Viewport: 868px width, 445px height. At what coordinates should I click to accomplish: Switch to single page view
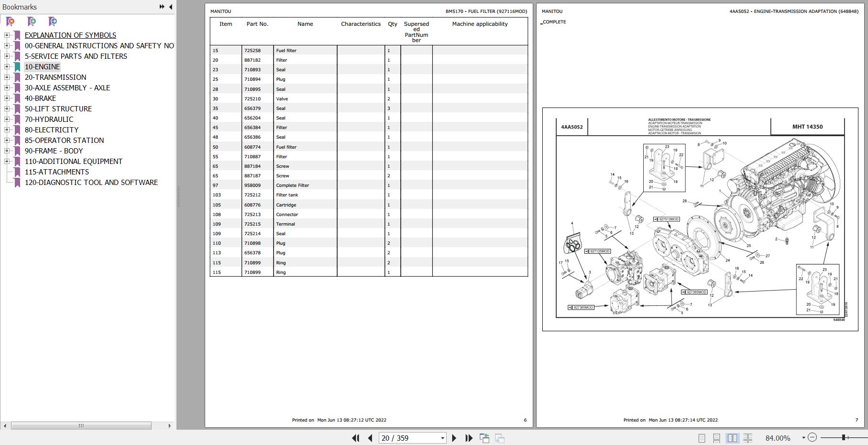(x=702, y=438)
